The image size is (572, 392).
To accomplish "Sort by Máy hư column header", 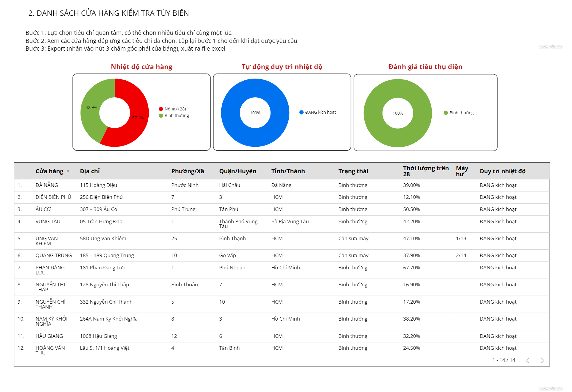I will pyautogui.click(x=462, y=171).
